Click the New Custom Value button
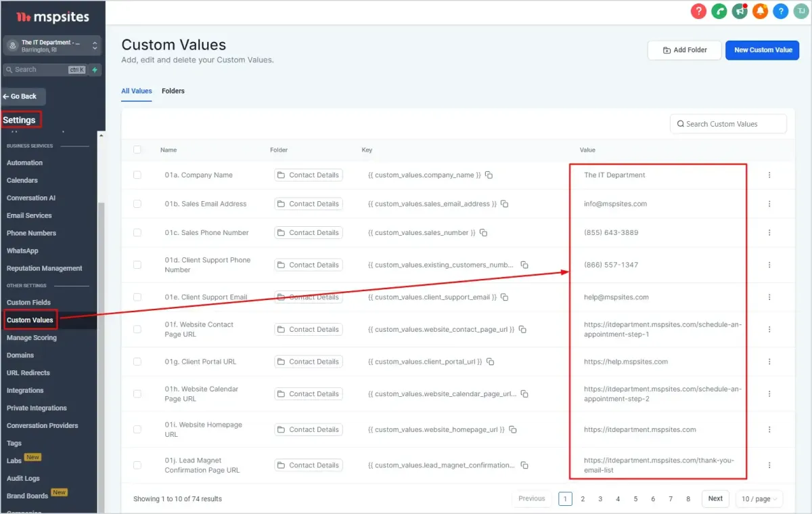This screenshot has width=812, height=514. click(763, 50)
